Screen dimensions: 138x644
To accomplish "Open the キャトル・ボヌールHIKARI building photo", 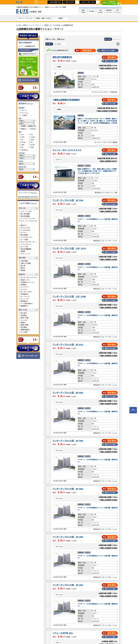I will 64,173.
